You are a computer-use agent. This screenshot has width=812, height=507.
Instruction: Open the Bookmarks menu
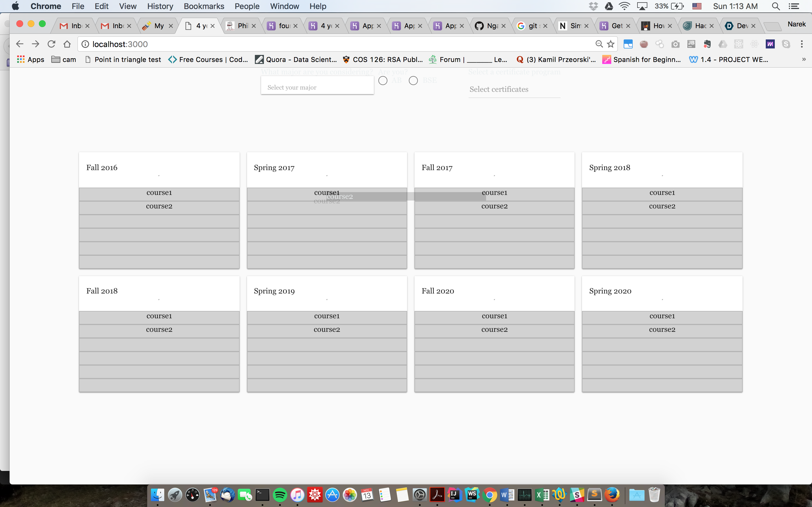pos(204,6)
